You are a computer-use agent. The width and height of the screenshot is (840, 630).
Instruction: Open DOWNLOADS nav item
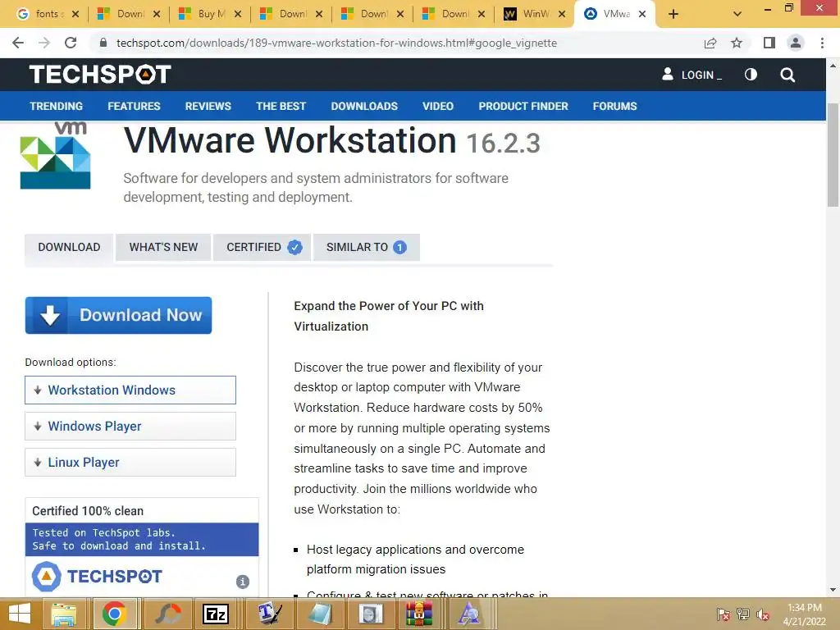pyautogui.click(x=364, y=106)
